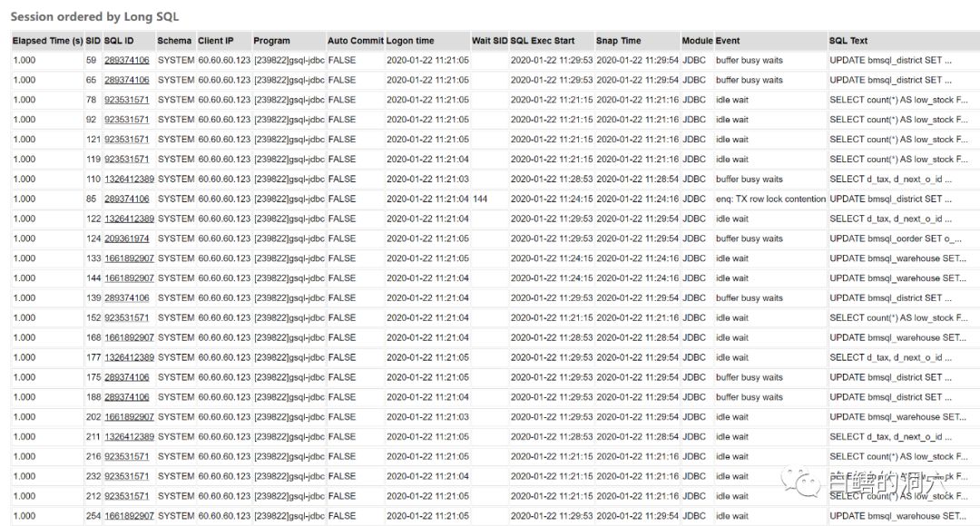Select Program cell for SID 92

[289, 120]
